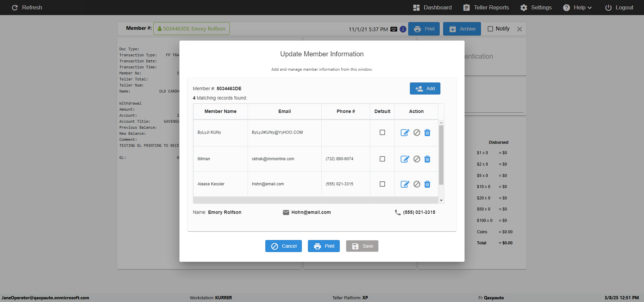Screen dimensions: 644x302
Task: Delete the ltillman member record
Action: (427, 159)
